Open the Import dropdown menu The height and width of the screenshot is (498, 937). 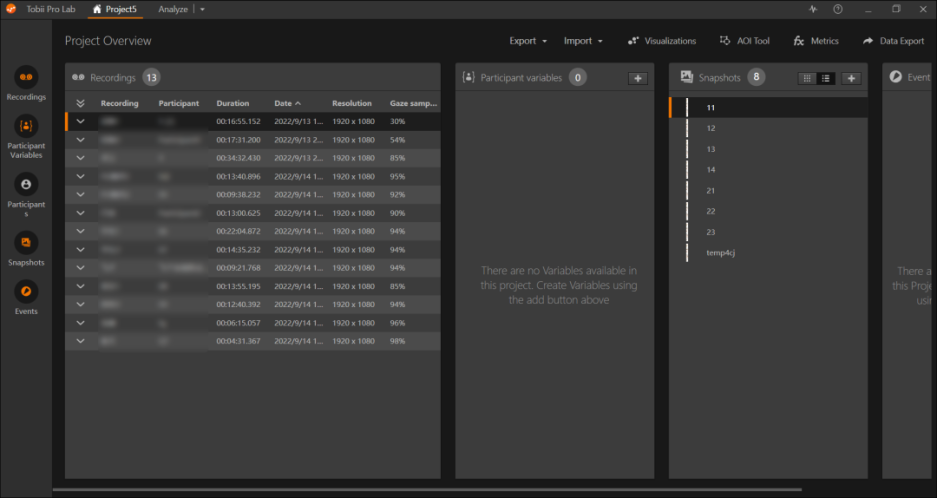tap(583, 41)
